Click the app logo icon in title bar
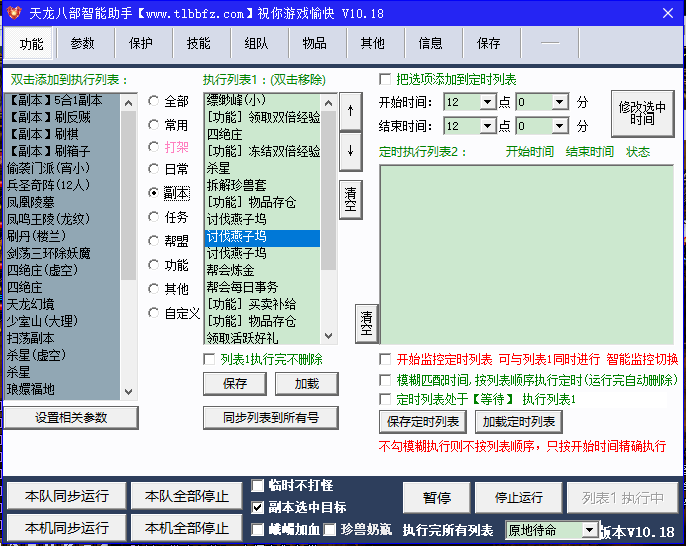686x546 pixels. pyautogui.click(x=14, y=13)
